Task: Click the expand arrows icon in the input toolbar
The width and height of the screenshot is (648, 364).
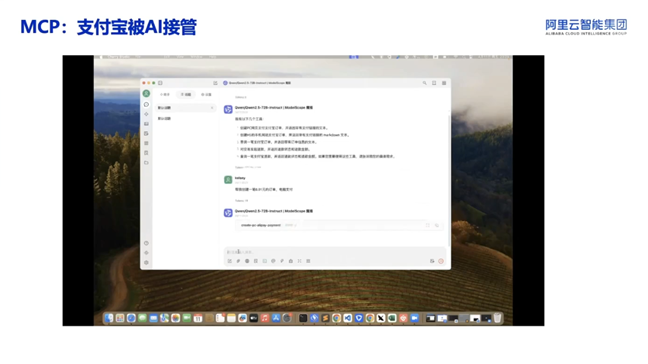Action: (x=300, y=261)
